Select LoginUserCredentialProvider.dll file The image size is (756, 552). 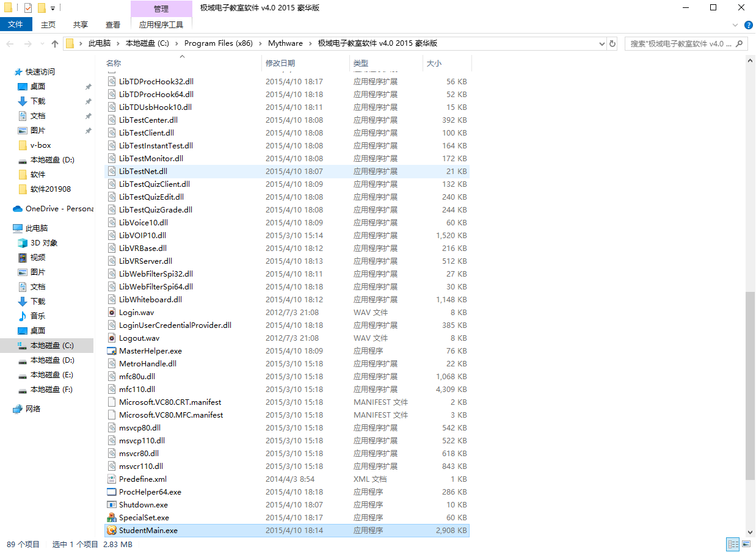point(175,325)
